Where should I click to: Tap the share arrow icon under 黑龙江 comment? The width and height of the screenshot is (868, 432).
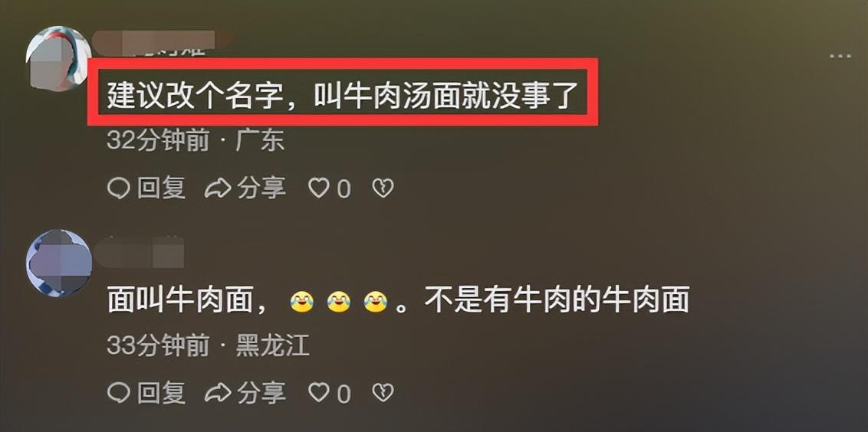coord(217,393)
